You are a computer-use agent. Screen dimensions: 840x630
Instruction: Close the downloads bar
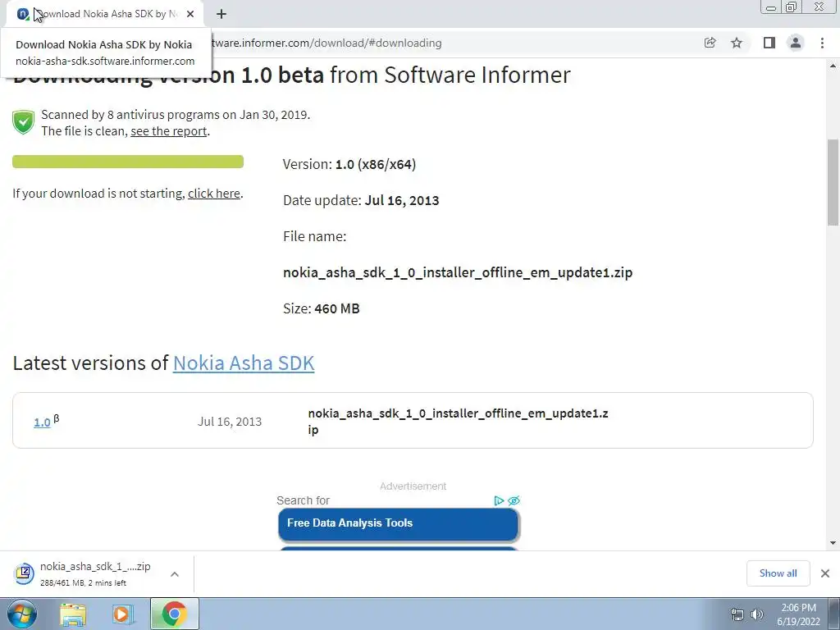[x=825, y=573]
